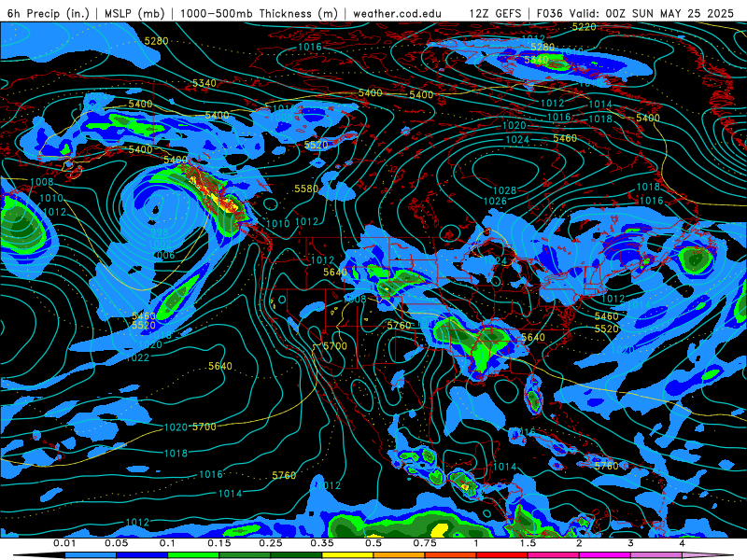The height and width of the screenshot is (560, 747).
Task: Click the '0.05' legend value
Action: (x=116, y=543)
